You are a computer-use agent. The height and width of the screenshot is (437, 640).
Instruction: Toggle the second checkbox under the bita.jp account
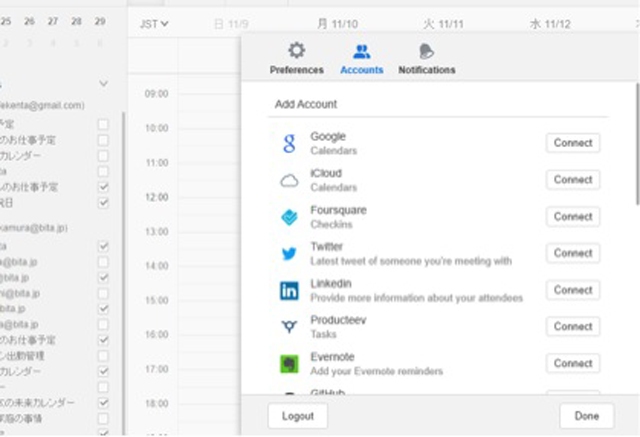click(x=104, y=262)
